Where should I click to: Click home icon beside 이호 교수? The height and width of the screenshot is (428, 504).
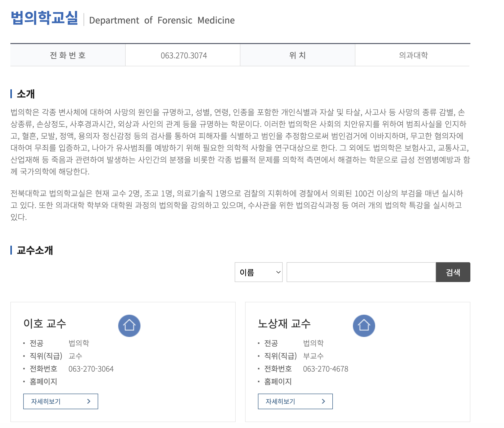pos(129,326)
